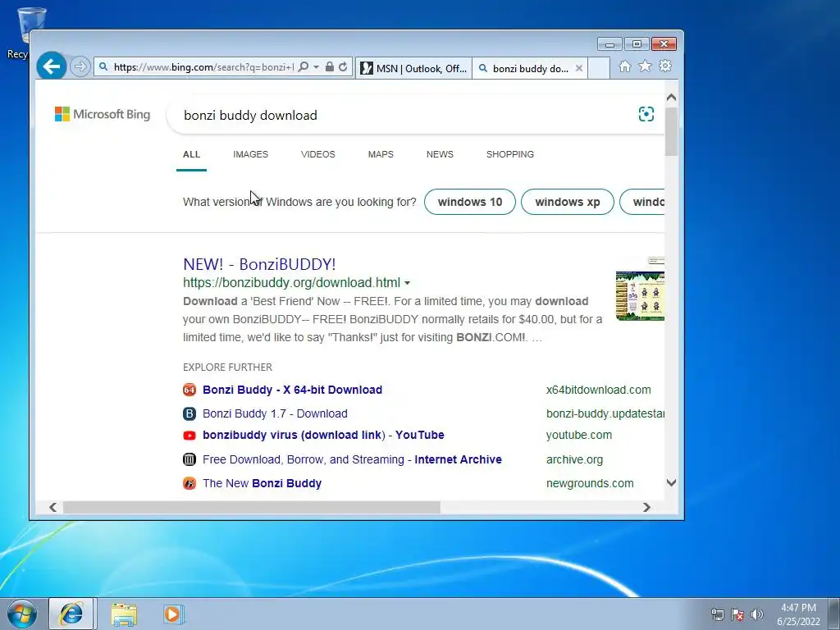
Task: Open Windows Explorer folder taskbar icon
Action: click(125, 614)
